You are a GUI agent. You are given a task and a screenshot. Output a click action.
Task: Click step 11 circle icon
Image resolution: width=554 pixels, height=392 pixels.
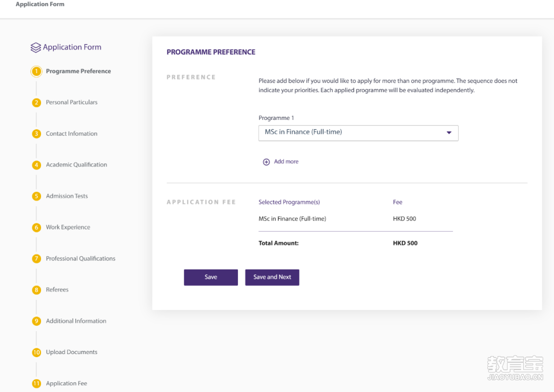[x=36, y=383]
